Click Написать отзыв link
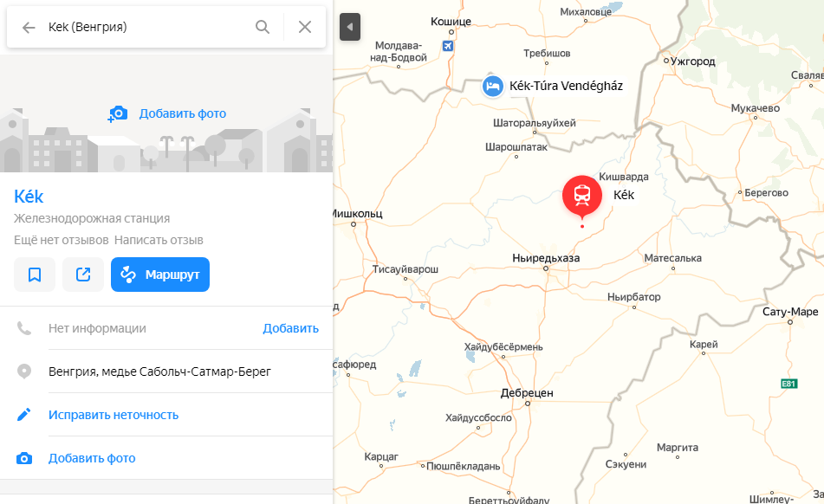 (158, 240)
